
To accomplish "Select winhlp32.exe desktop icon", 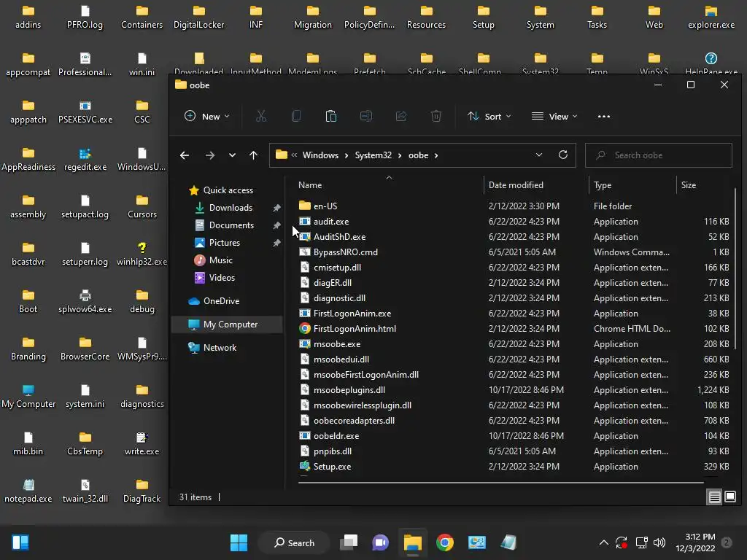I will point(142,254).
